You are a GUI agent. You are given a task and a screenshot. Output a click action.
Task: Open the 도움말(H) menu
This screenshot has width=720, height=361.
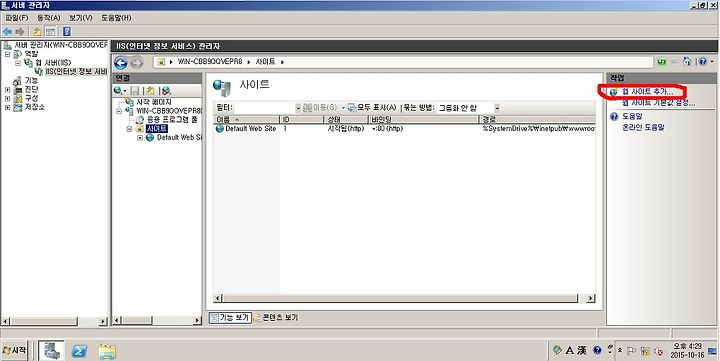(116, 17)
